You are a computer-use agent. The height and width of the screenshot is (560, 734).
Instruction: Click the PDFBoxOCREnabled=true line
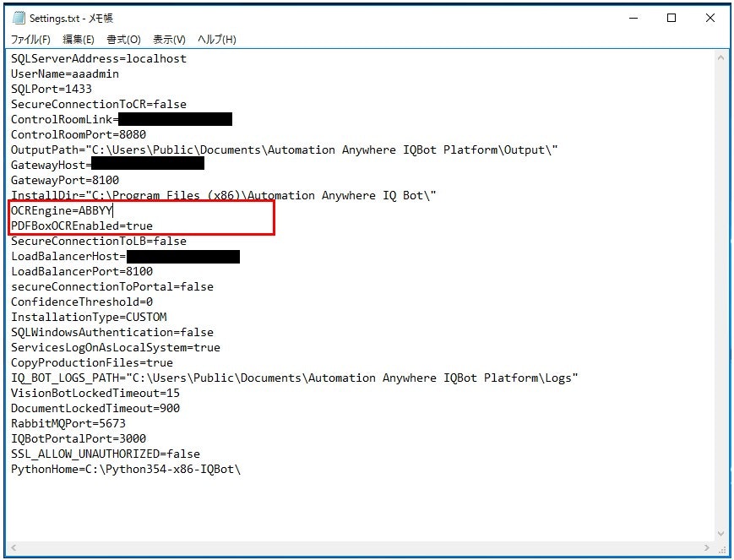[82, 226]
